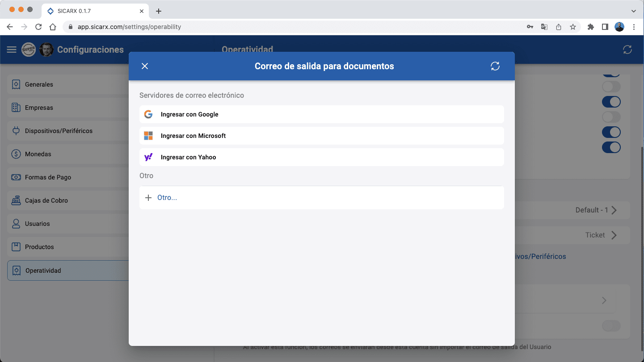
Task: Click the sync icon in top-right app bar
Action: click(627, 50)
